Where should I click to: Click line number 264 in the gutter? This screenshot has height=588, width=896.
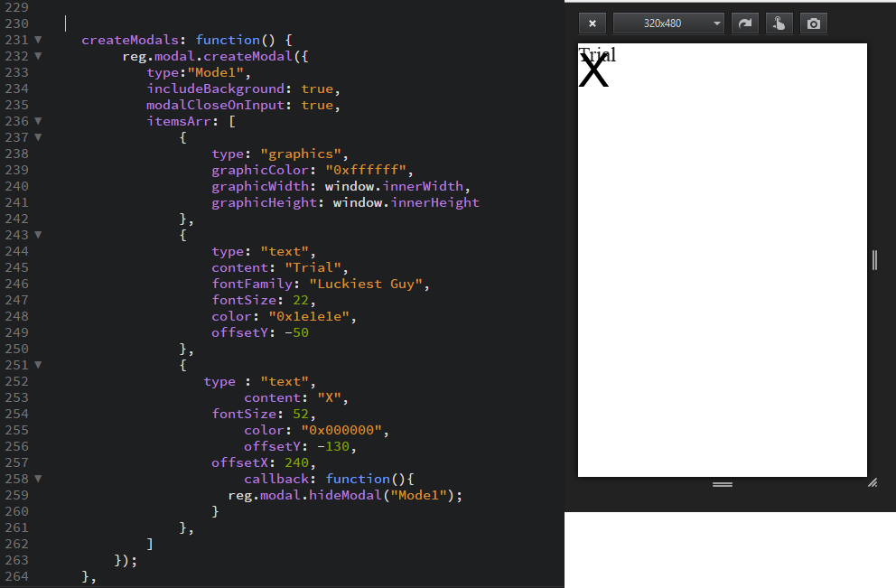[16, 576]
